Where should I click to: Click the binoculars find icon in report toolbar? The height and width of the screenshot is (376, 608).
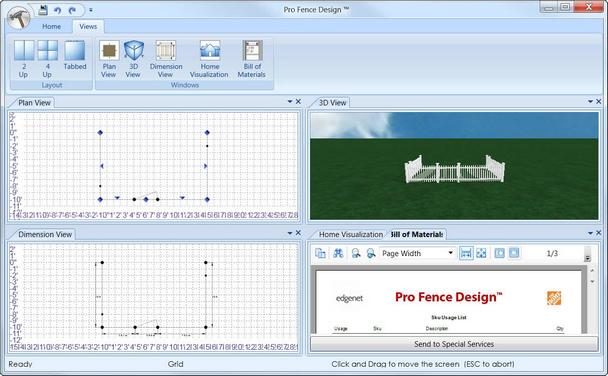coord(338,253)
